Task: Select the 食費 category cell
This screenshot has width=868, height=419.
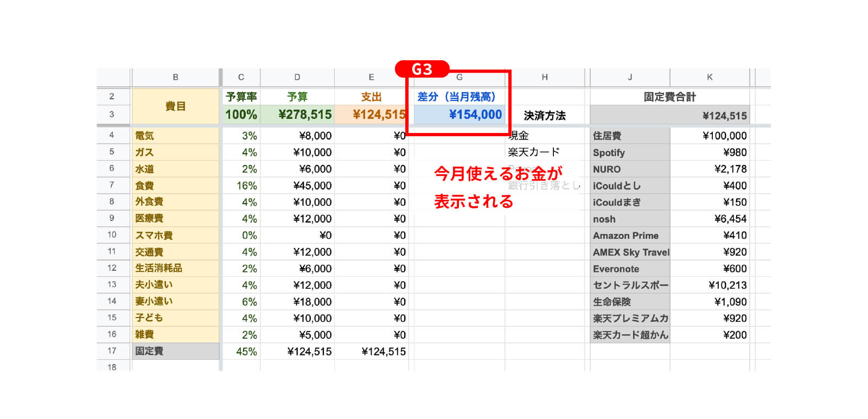Action: pos(175,186)
